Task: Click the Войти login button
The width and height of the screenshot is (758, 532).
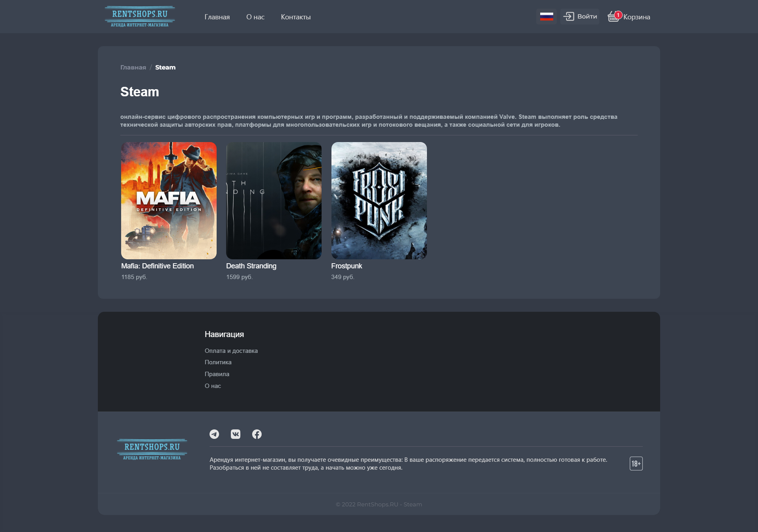Action: pyautogui.click(x=580, y=17)
